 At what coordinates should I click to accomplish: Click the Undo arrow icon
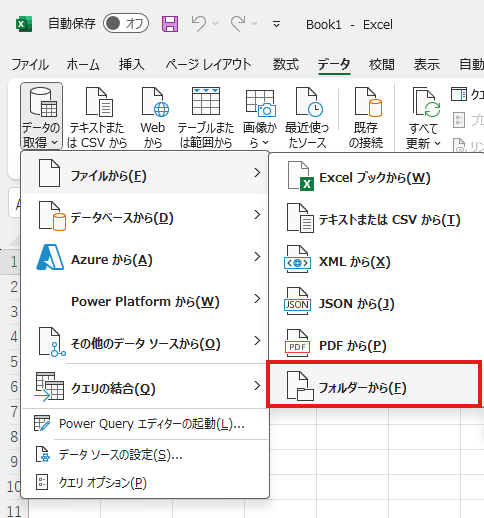click(199, 24)
